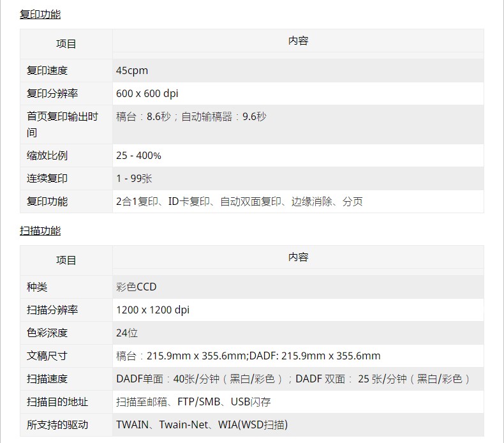
Task: Click the 600 x 600 dpi value
Action: 147,94
